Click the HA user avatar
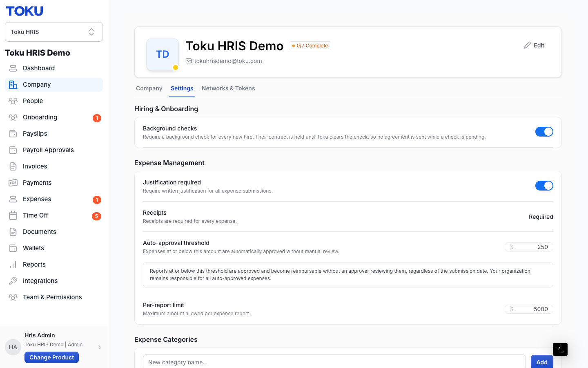The image size is (588, 368). [x=13, y=347]
